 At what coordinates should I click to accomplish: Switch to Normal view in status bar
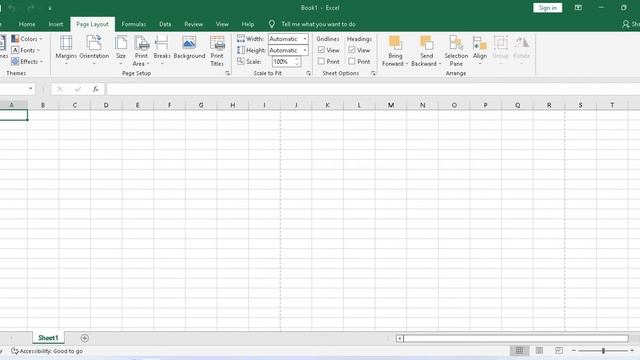point(519,350)
